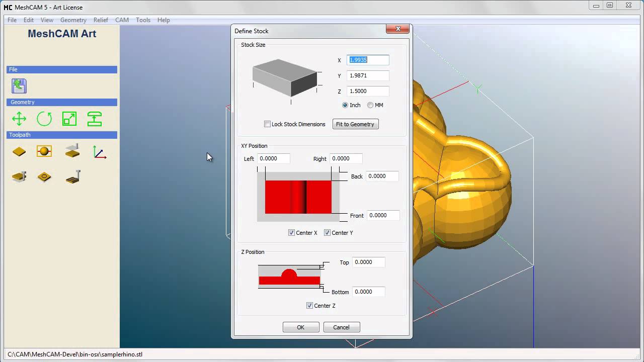Uncheck the Center Y checkbox

click(327, 233)
